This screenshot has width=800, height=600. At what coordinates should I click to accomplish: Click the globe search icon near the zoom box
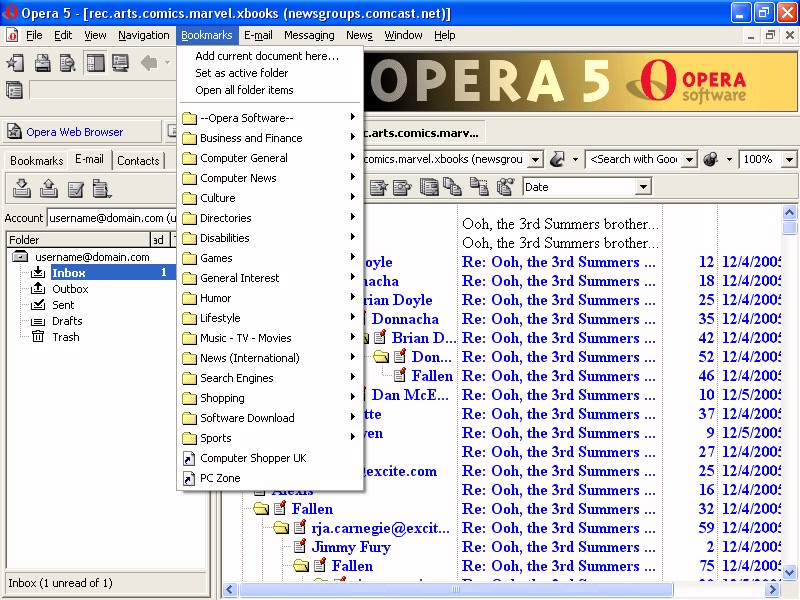pyautogui.click(x=711, y=159)
